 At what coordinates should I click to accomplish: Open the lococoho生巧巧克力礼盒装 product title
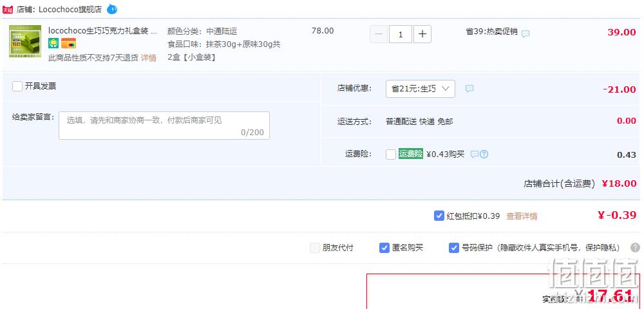(102, 31)
